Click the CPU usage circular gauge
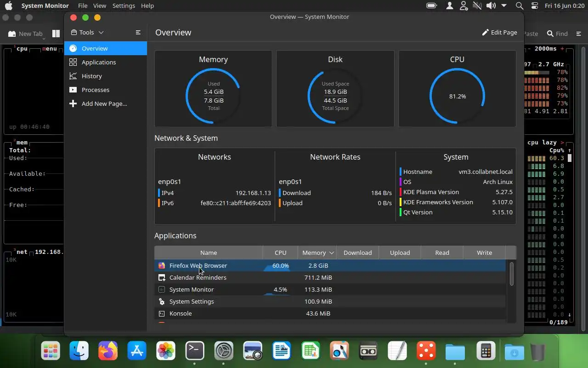The width and height of the screenshot is (588, 368). coord(457,96)
